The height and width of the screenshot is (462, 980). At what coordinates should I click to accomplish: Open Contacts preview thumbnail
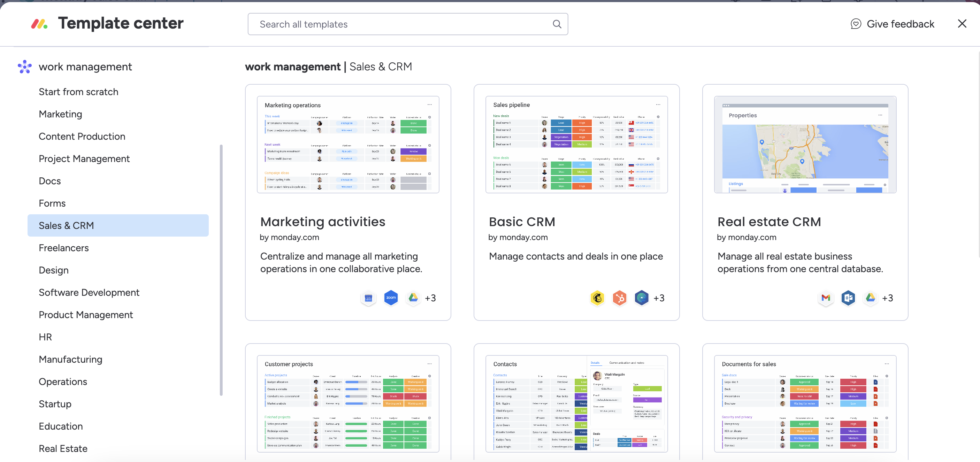pos(576,404)
